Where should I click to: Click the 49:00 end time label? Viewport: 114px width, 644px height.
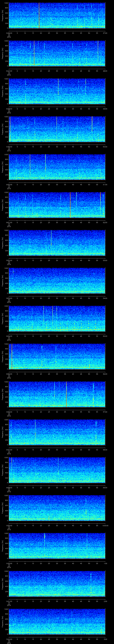[105, 109]
